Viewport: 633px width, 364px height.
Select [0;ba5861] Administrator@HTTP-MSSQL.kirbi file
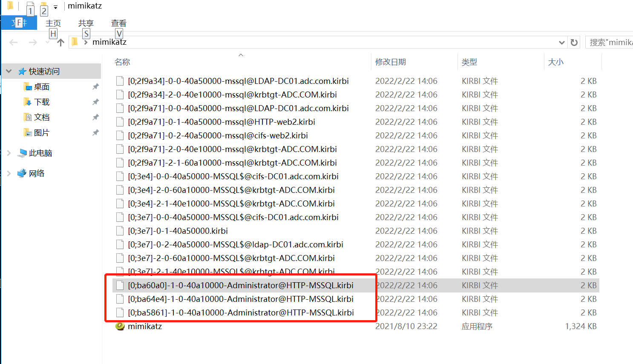[x=241, y=312]
